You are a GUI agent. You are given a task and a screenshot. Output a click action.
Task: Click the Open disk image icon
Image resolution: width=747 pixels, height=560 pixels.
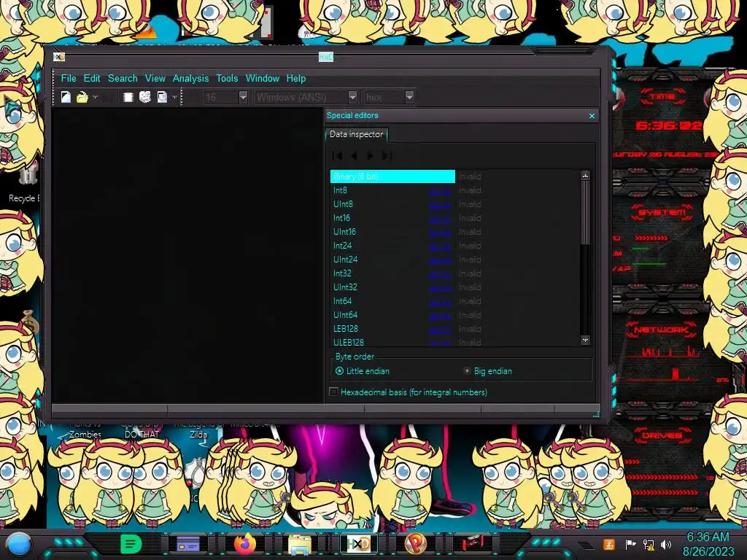click(x=162, y=97)
